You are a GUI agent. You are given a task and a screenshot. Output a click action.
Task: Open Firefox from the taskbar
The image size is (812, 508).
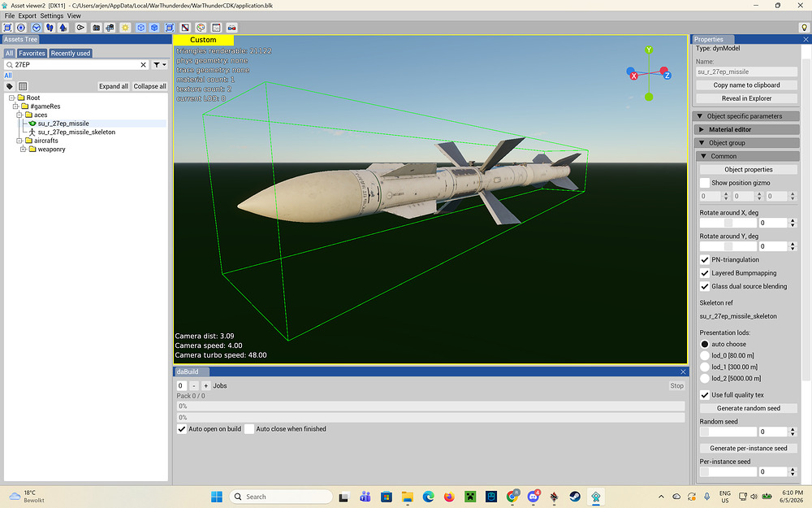[449, 497]
